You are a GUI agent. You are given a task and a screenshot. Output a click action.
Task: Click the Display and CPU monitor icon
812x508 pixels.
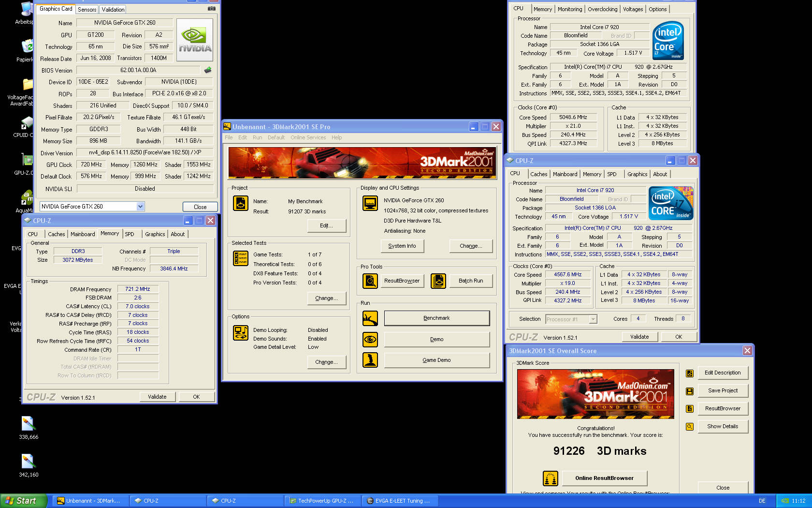370,203
